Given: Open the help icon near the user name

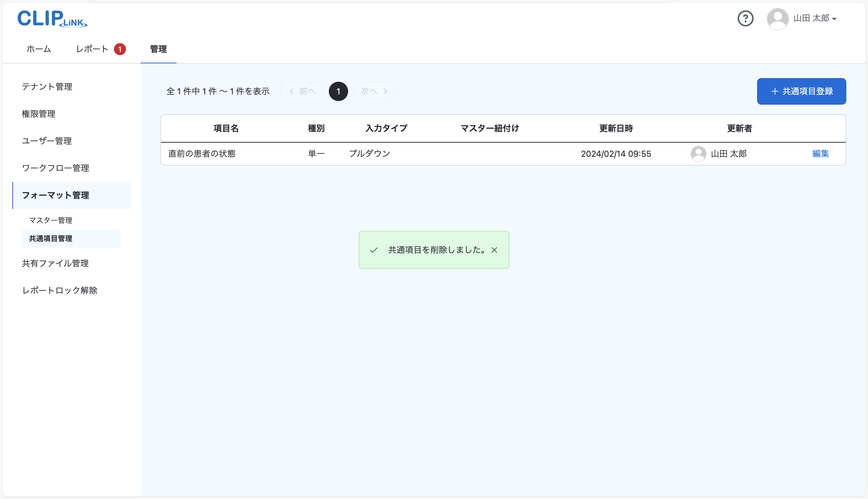Looking at the screenshot, I should click(746, 18).
